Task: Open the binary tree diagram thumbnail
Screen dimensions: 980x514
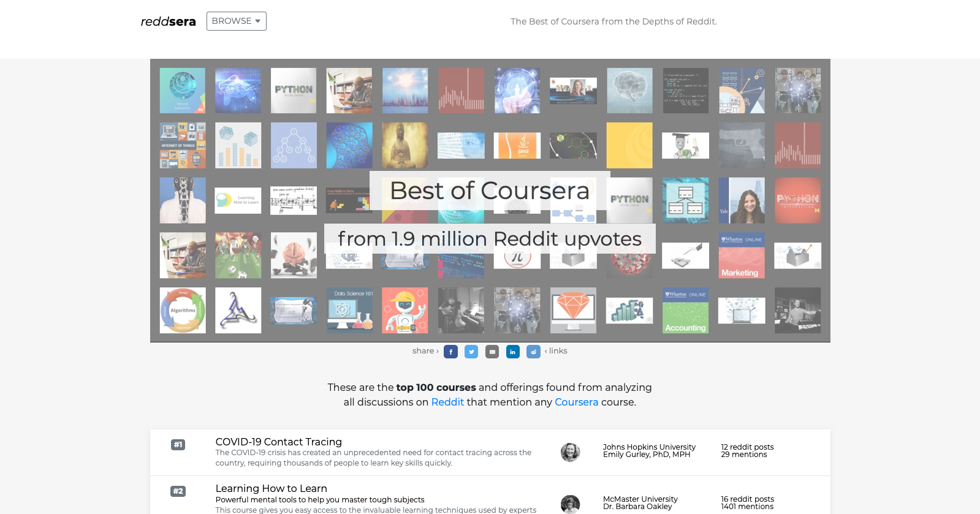Action: (294, 145)
